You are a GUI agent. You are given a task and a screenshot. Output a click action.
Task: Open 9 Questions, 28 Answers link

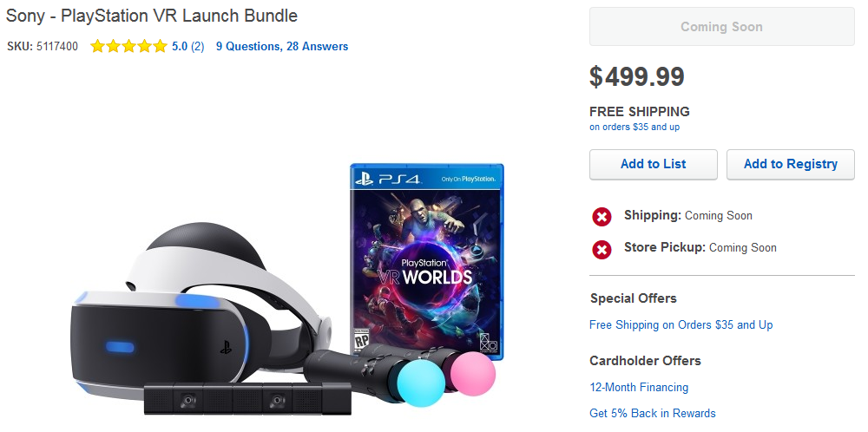pos(282,47)
